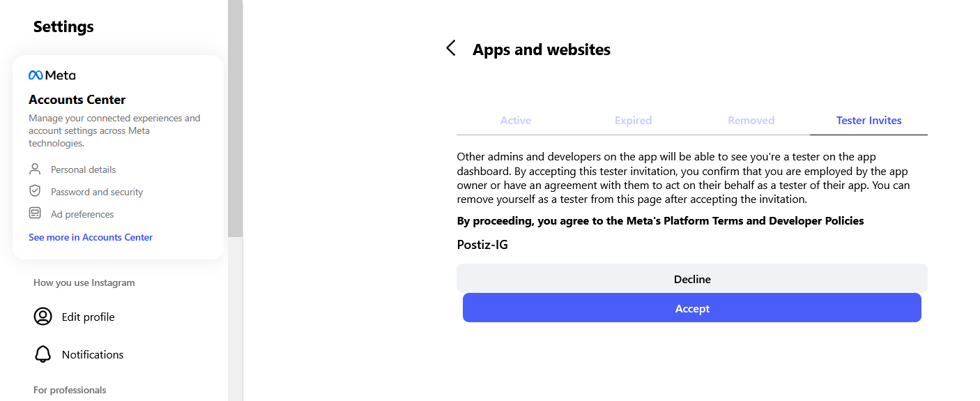980x401 pixels.
Task: Click the back arrow beside Apps and websites
Action: point(451,48)
